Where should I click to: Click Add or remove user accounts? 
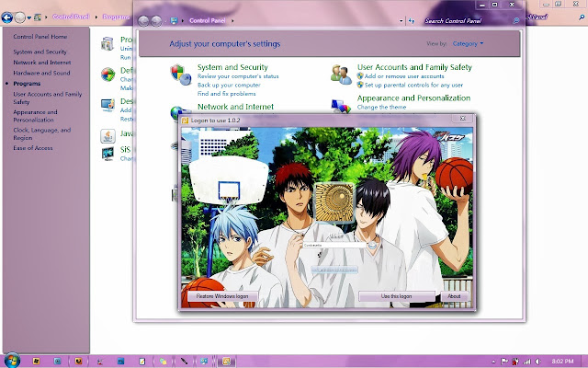404,76
